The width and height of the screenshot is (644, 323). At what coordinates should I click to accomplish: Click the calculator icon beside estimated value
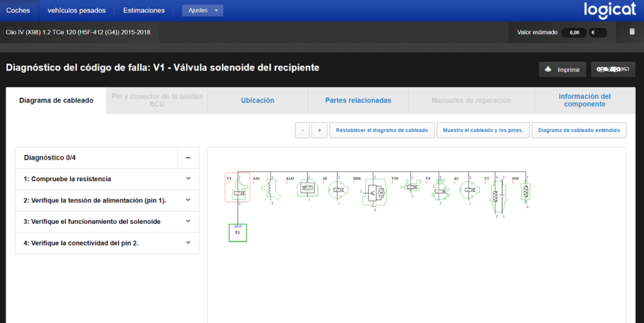[x=632, y=32]
